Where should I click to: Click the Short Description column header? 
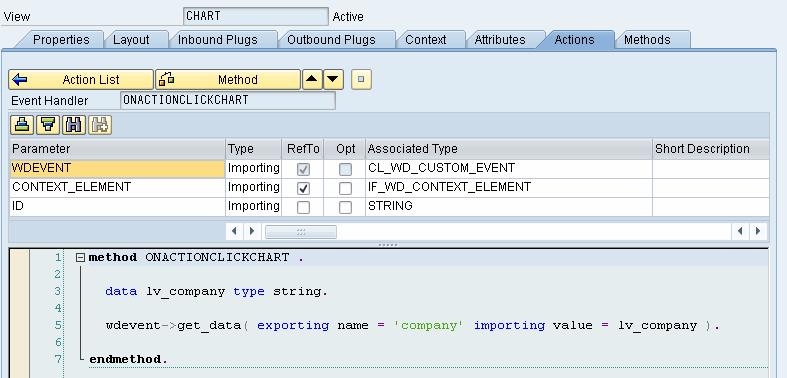coord(711,149)
